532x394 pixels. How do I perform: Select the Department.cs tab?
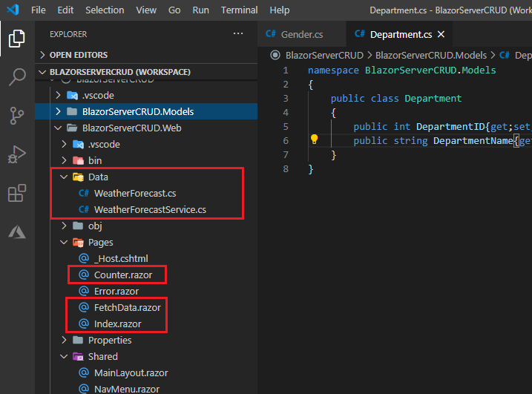[399, 34]
